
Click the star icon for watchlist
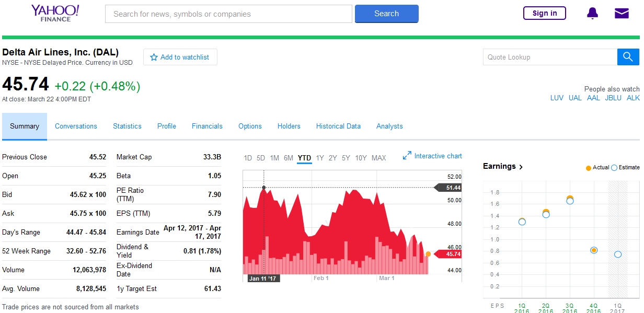click(154, 57)
